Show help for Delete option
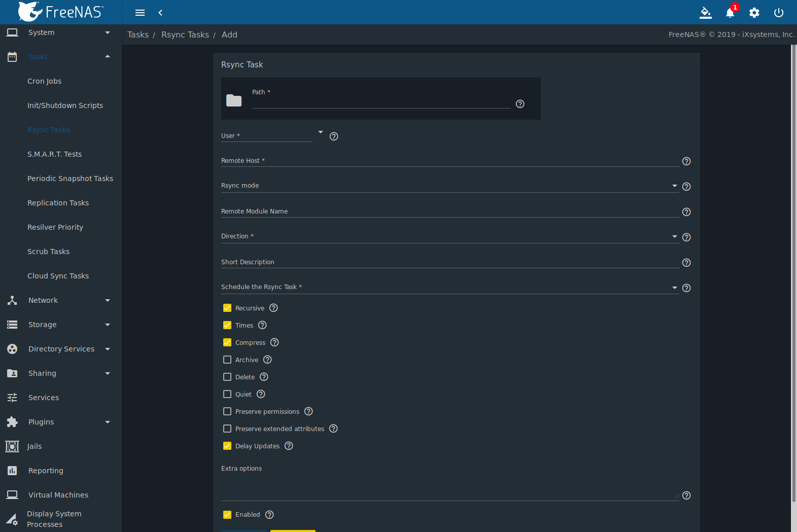Screen dimensions: 797x532 (264, 377)
